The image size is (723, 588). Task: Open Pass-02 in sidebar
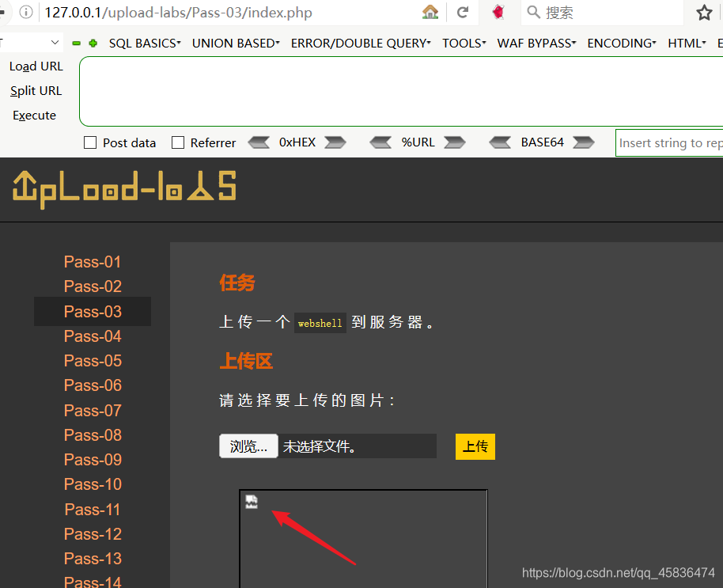pos(93,286)
